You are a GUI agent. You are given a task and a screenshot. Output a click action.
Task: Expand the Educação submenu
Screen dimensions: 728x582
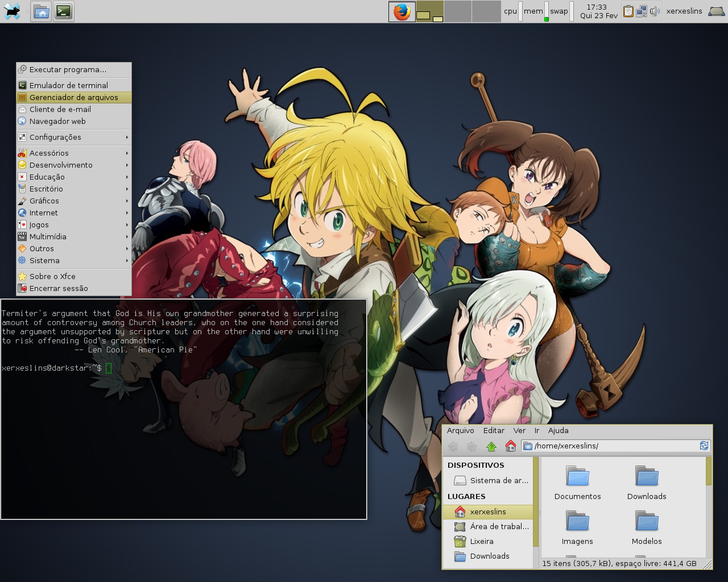[74, 177]
